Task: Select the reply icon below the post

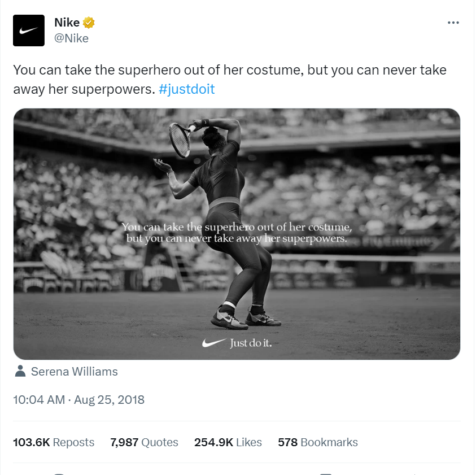Action: (59, 472)
